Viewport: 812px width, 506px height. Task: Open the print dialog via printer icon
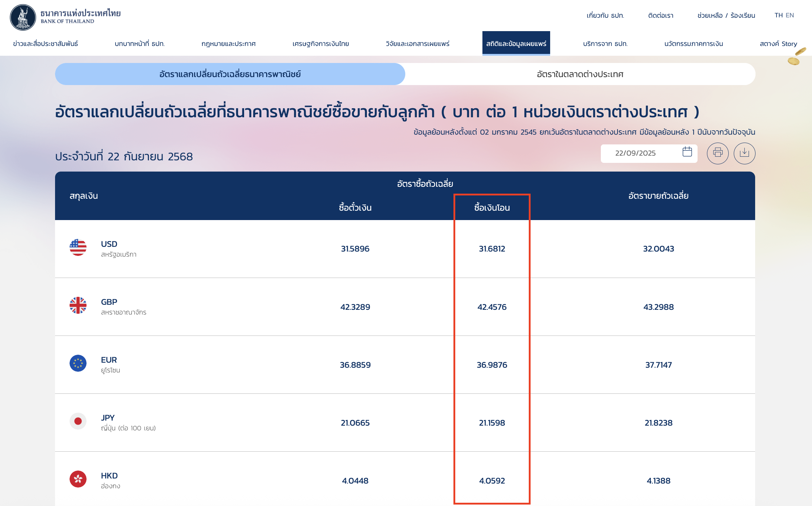click(717, 153)
